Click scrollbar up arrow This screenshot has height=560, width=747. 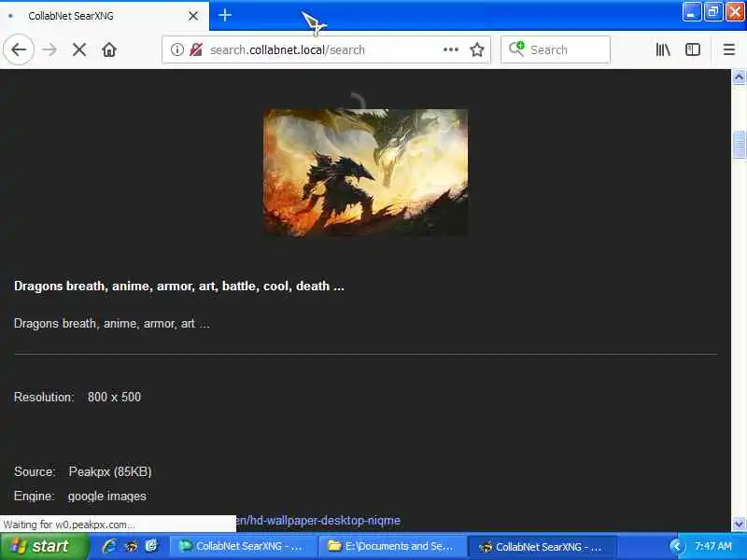pyautogui.click(x=739, y=77)
